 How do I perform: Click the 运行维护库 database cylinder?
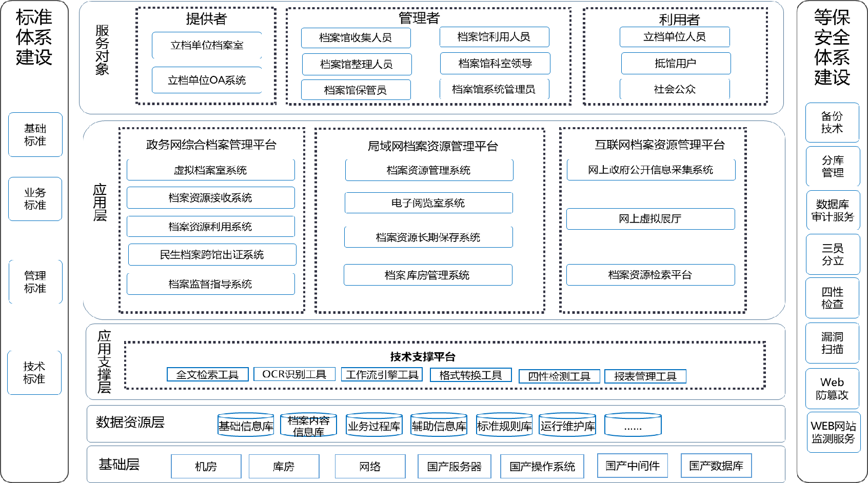tap(568, 425)
